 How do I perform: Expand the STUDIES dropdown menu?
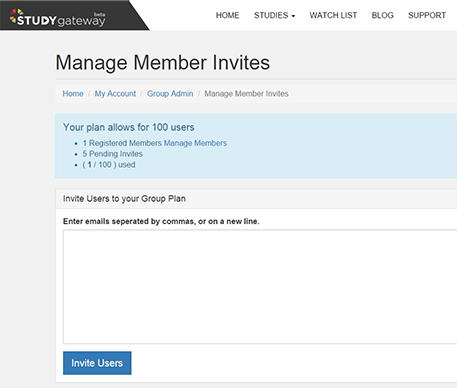(x=274, y=15)
